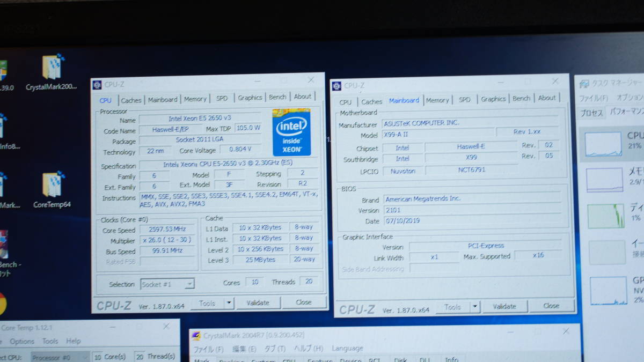The image size is (644, 362).
Task: Open Language menu in CrystalMark
Action: click(x=347, y=348)
